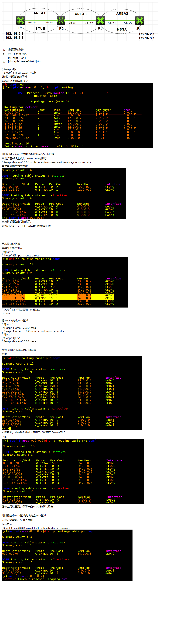Click the '[r4-ospf-1]import-route direct' command
Viewport: 180px width, 644px height.
(x=20, y=256)
